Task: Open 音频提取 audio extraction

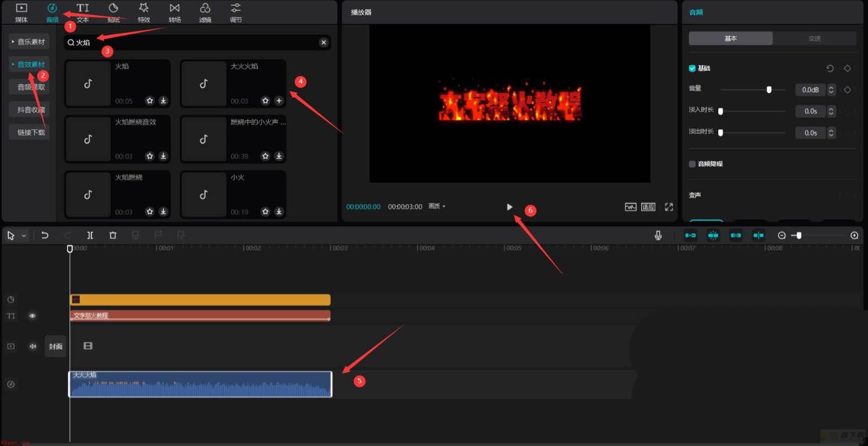Action: [29, 87]
